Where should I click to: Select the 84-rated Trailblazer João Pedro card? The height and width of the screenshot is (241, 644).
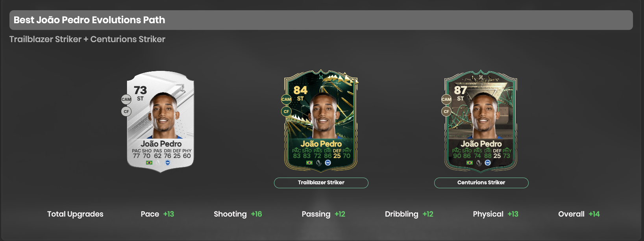[x=321, y=121]
